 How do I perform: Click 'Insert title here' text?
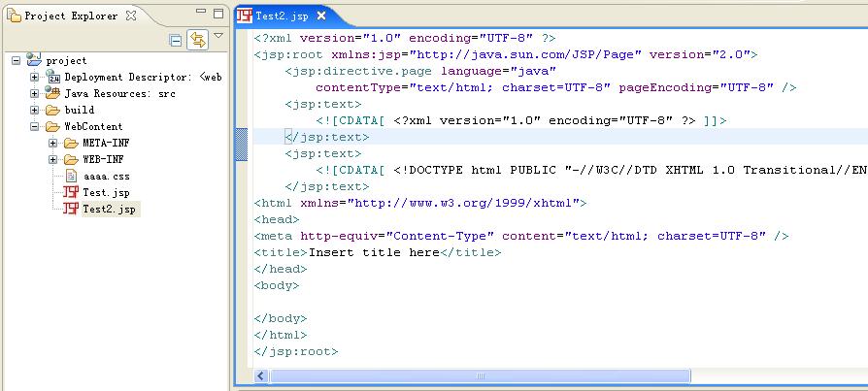[374, 252]
